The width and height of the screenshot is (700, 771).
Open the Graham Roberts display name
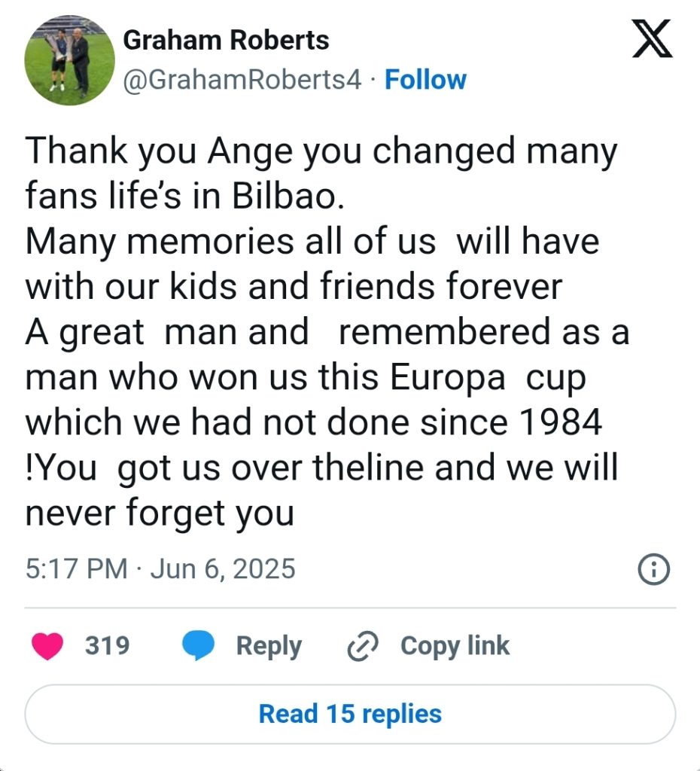tap(226, 40)
